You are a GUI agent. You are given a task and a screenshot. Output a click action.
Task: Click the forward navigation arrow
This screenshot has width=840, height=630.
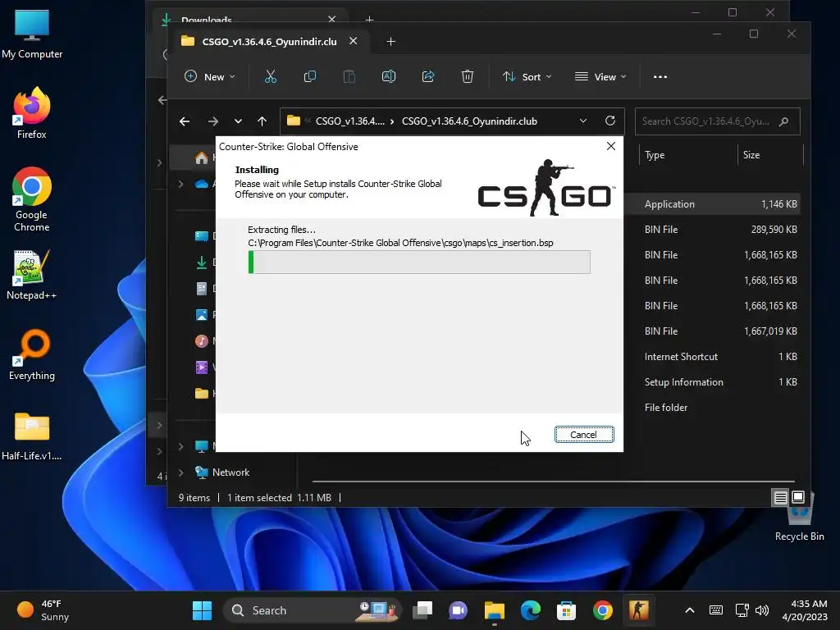pos(213,121)
